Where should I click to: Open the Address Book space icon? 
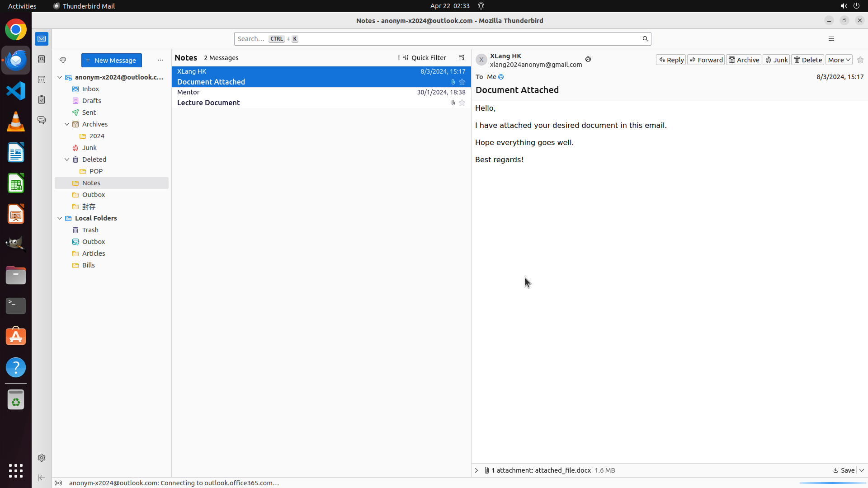coord(42,59)
